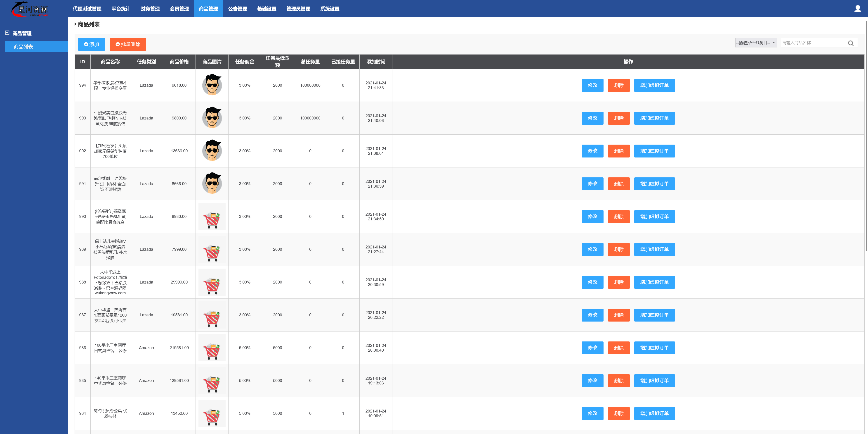Select 商品列表 in the sidebar

click(x=36, y=47)
